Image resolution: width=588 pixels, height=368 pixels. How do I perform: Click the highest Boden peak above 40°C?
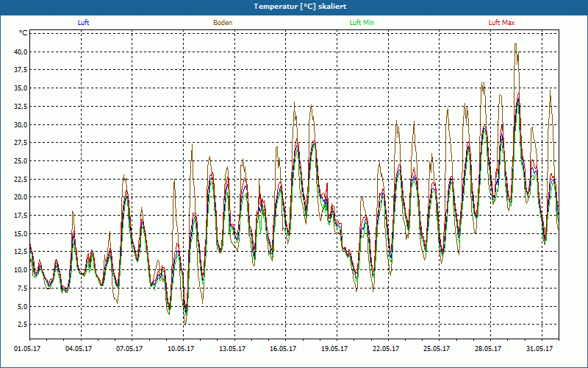pos(516,44)
